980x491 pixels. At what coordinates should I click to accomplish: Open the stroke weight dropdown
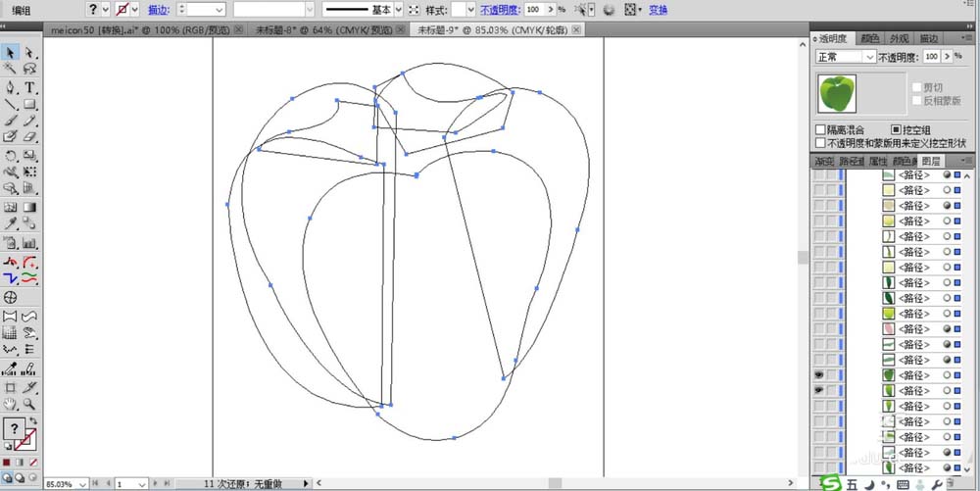coord(219,10)
